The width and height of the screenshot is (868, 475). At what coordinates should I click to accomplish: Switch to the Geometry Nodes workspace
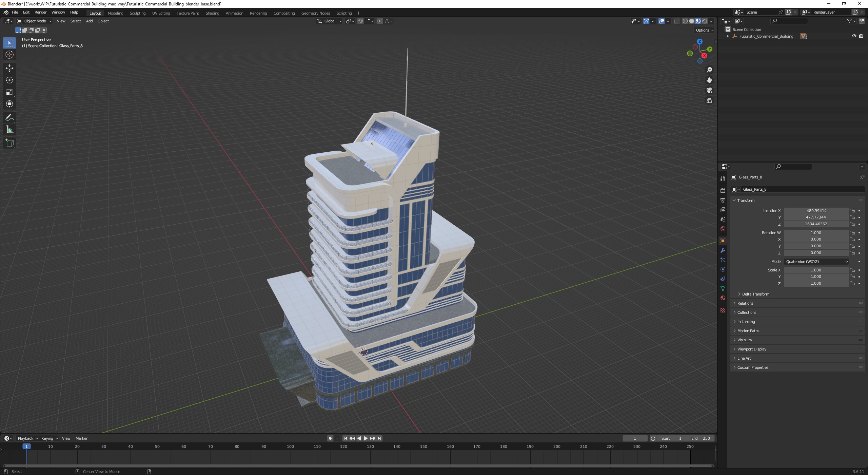point(315,13)
